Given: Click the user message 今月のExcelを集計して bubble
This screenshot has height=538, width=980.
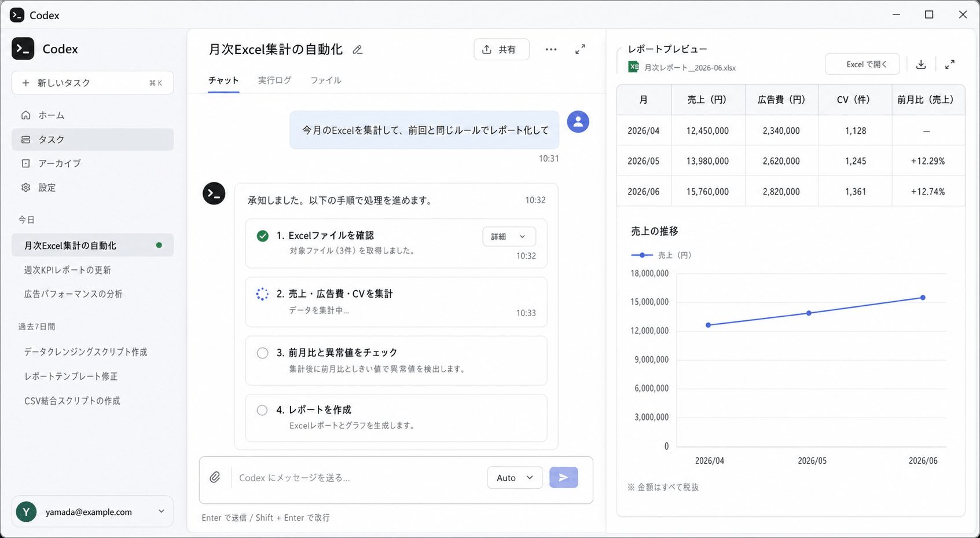Looking at the screenshot, I should [424, 130].
